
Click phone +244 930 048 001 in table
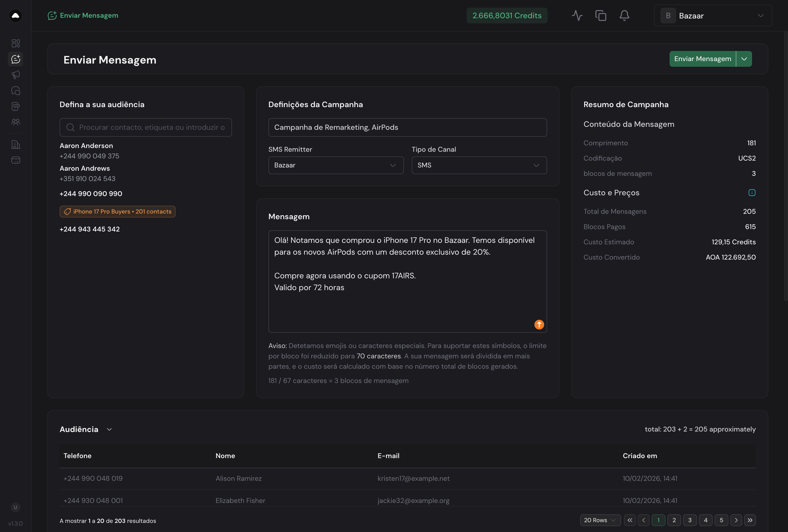[93, 501]
